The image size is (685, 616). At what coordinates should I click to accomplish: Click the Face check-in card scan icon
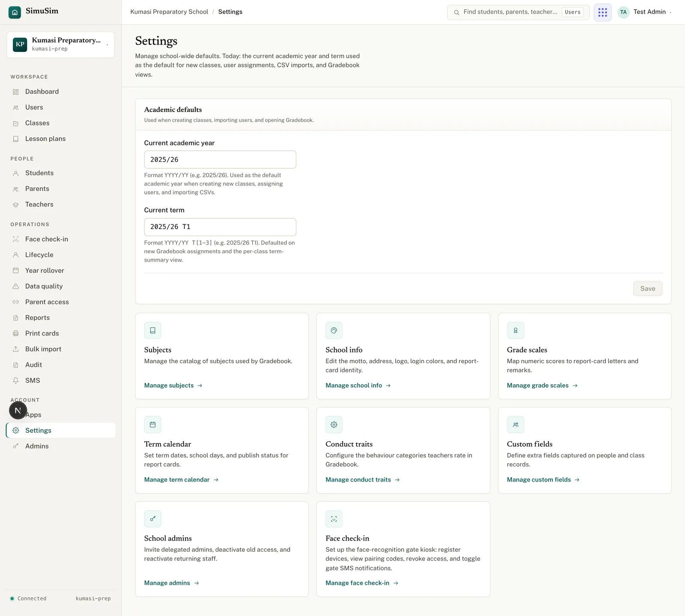point(334,519)
